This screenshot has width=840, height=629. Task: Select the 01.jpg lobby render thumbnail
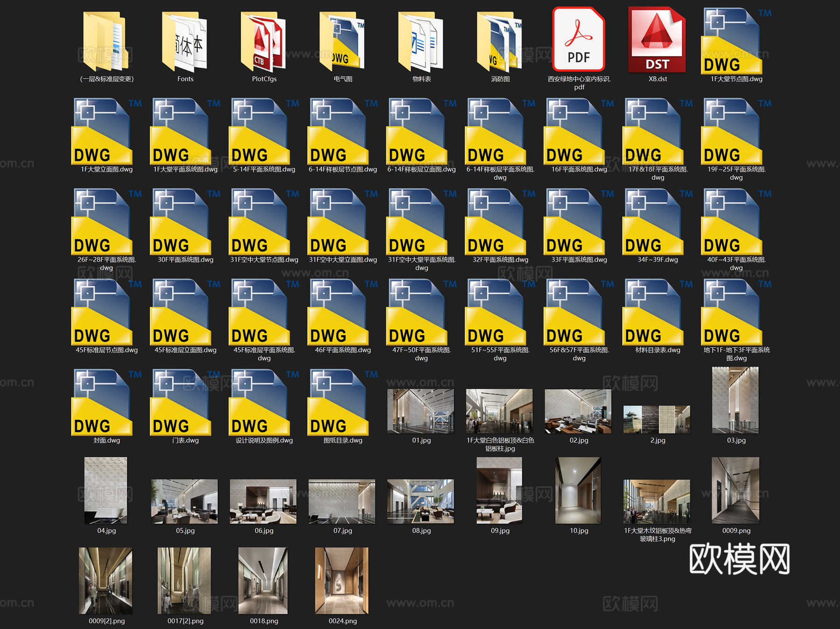[421, 411]
